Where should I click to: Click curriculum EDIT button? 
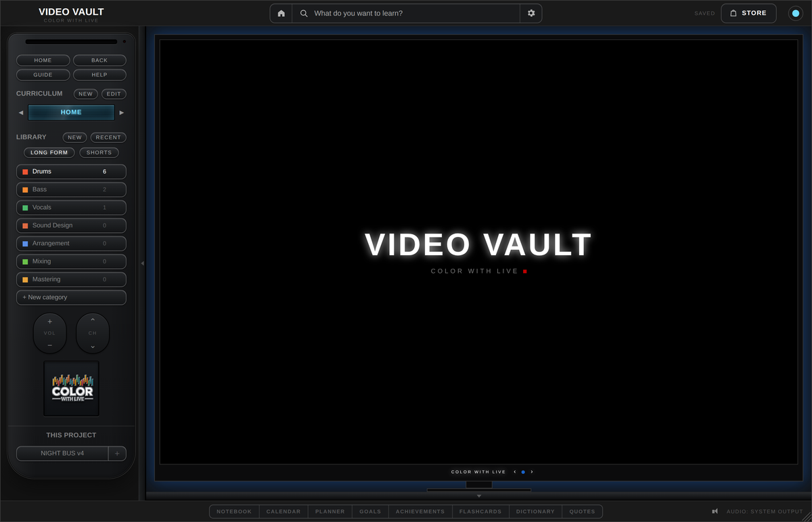click(114, 94)
